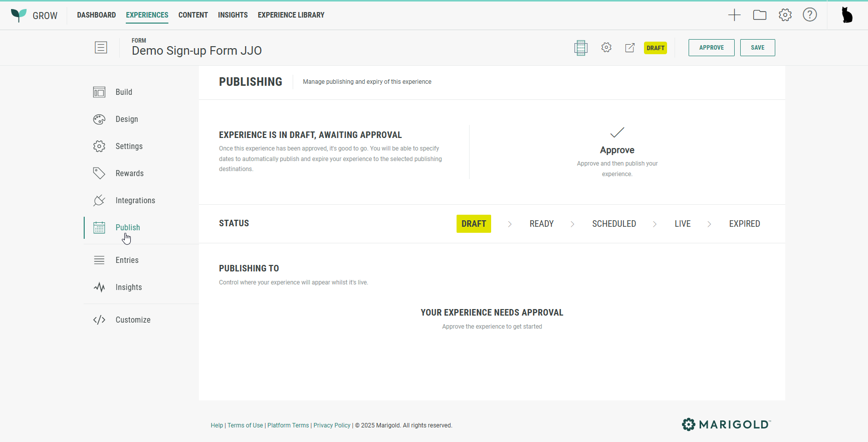
Task: Open the Experience Library tab
Action: tap(291, 15)
